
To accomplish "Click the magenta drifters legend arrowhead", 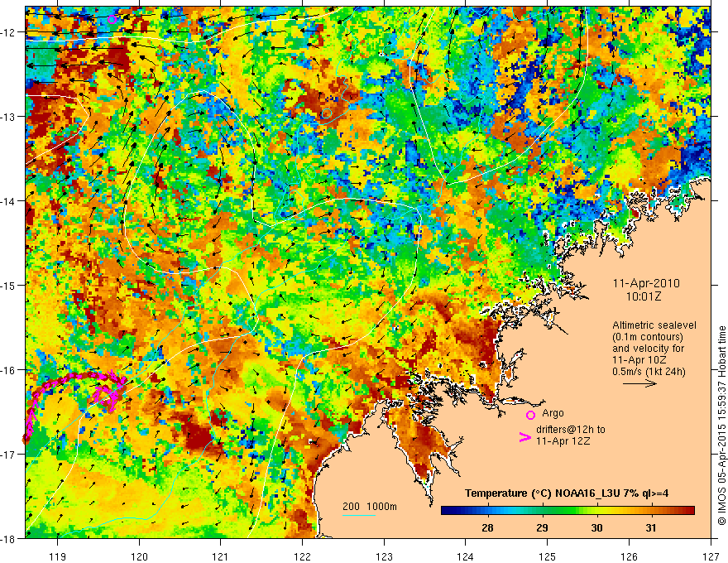I will tap(525, 437).
